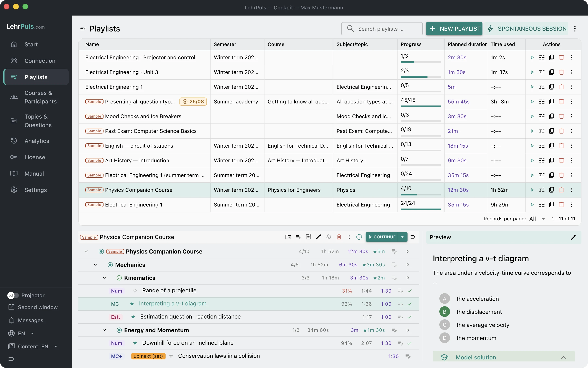Click the NEW PLAYLIST button
The width and height of the screenshot is (588, 368).
coord(454,29)
